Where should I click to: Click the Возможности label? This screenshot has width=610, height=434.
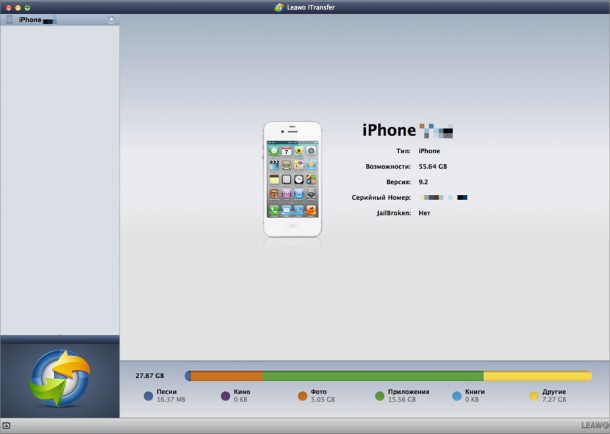tap(388, 166)
